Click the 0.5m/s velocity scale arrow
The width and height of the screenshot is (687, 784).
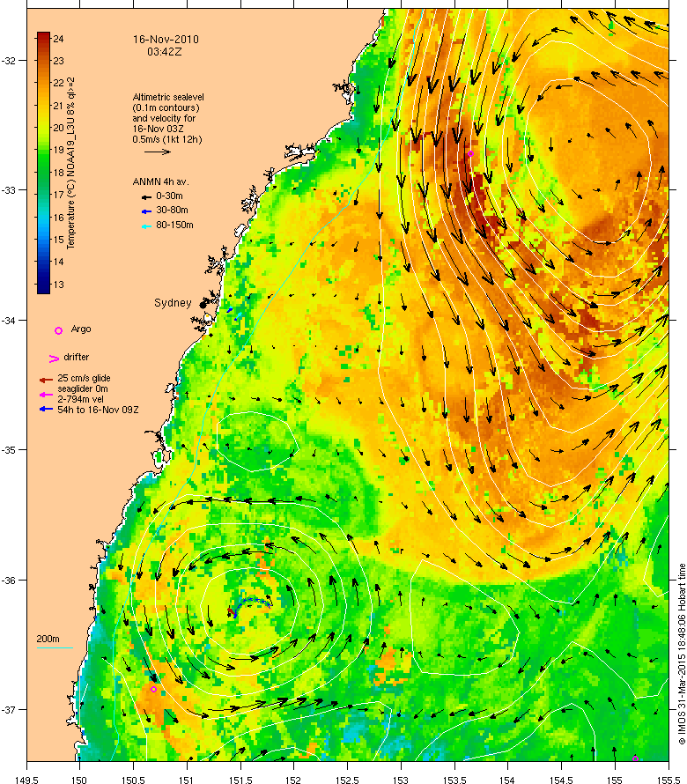click(158, 152)
